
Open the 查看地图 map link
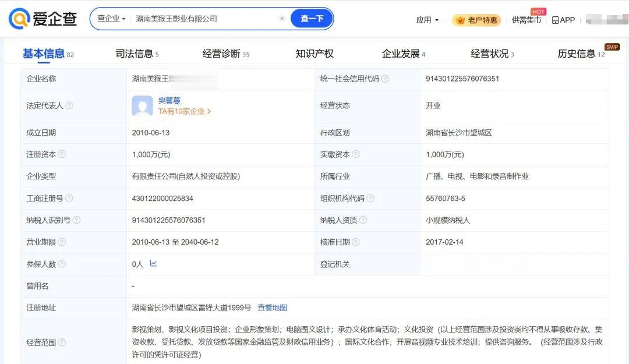(272, 308)
